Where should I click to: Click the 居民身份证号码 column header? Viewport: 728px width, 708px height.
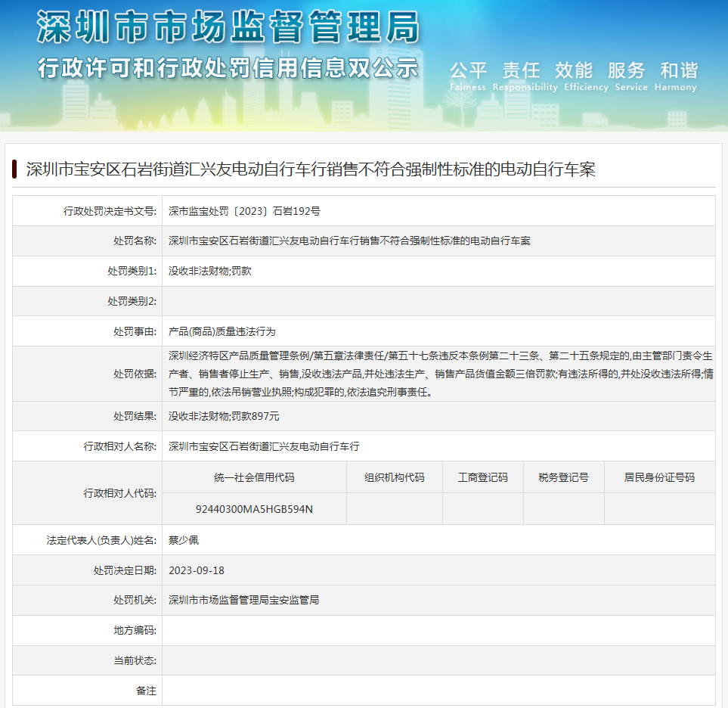(x=659, y=477)
